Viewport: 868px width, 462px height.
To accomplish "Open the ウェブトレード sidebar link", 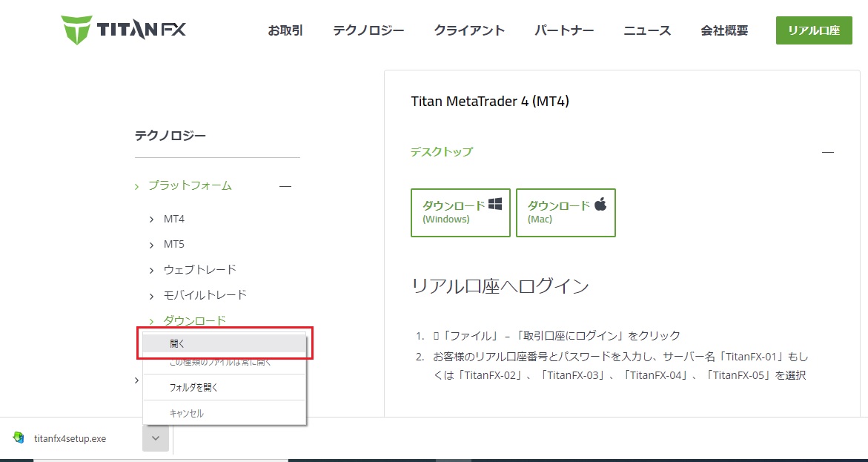I will pyautogui.click(x=200, y=270).
